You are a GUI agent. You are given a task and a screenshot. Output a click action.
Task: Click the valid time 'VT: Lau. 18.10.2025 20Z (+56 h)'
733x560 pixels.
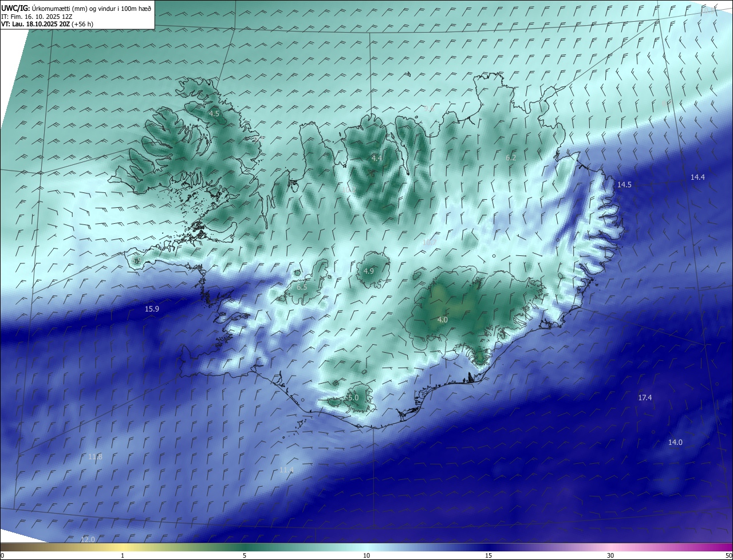(x=47, y=24)
